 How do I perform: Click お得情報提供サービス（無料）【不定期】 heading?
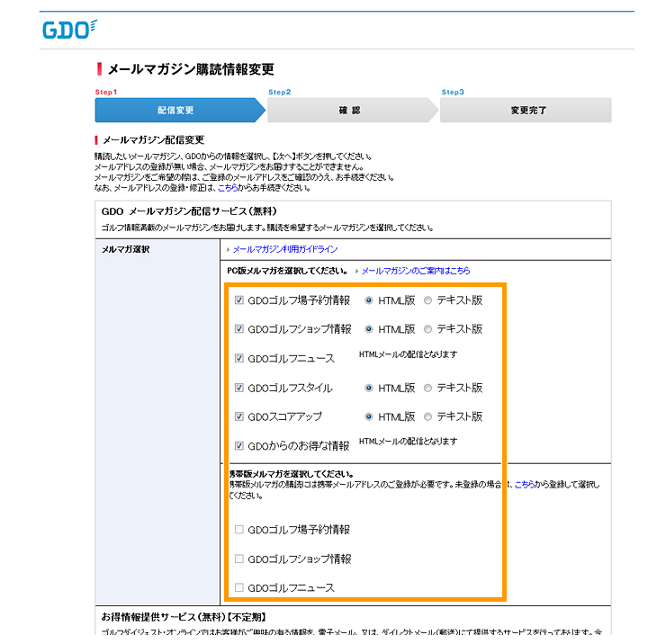tap(184, 617)
